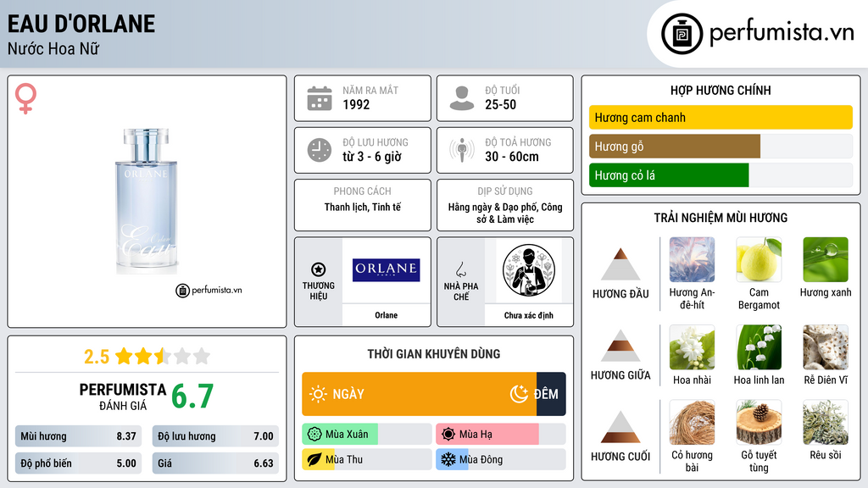
Task: Select the Hương An-đê-hít note image
Action: pos(692,259)
